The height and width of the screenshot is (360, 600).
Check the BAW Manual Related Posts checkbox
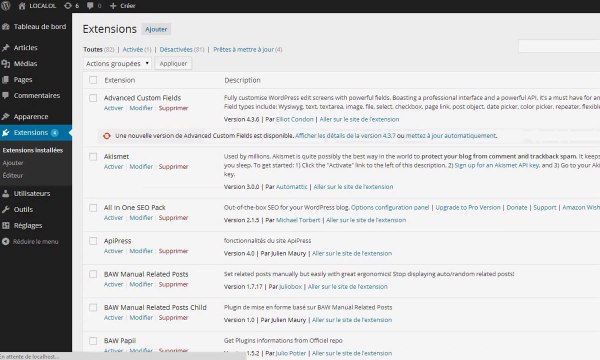(93, 274)
